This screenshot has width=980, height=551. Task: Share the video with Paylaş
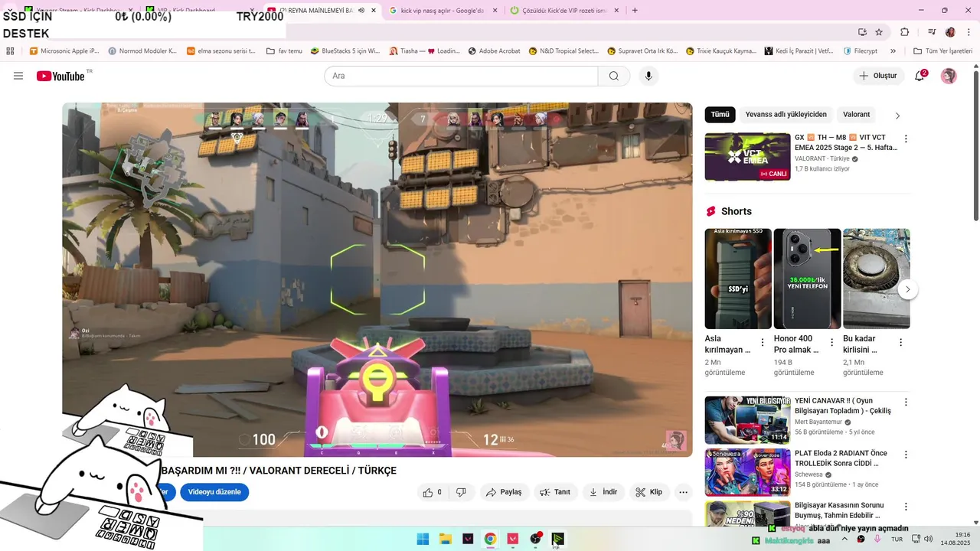click(505, 492)
